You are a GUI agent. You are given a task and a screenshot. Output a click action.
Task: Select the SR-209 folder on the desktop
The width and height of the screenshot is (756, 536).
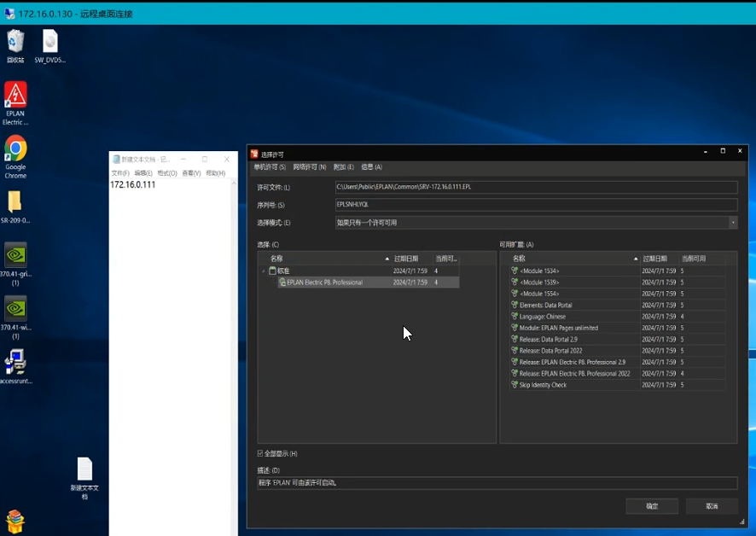coord(15,202)
